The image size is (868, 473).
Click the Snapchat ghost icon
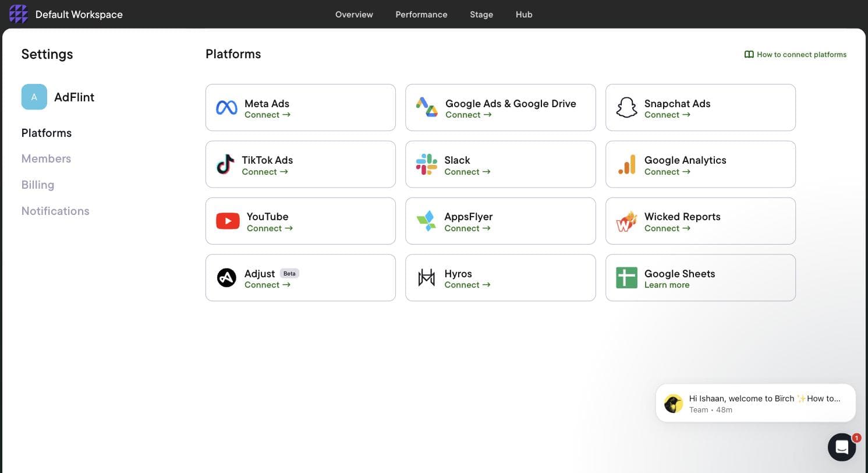(626, 108)
